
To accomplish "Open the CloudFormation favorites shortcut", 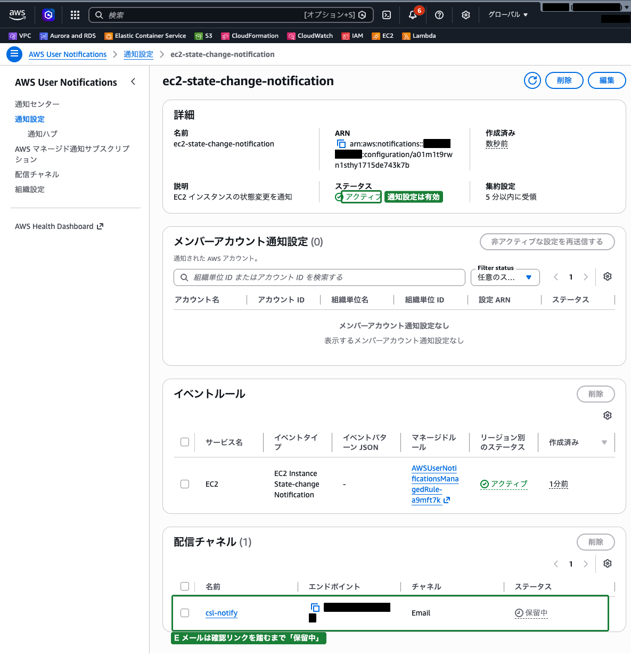I will [x=250, y=36].
